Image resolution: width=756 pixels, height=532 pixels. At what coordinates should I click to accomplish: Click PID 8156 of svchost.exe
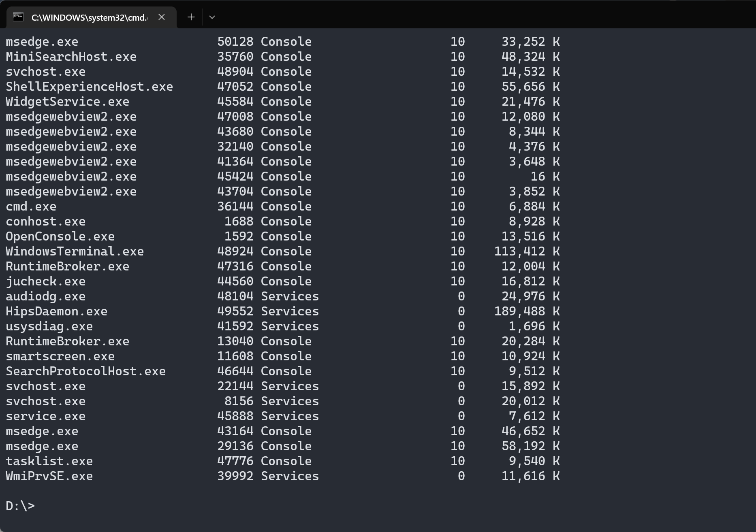point(239,401)
